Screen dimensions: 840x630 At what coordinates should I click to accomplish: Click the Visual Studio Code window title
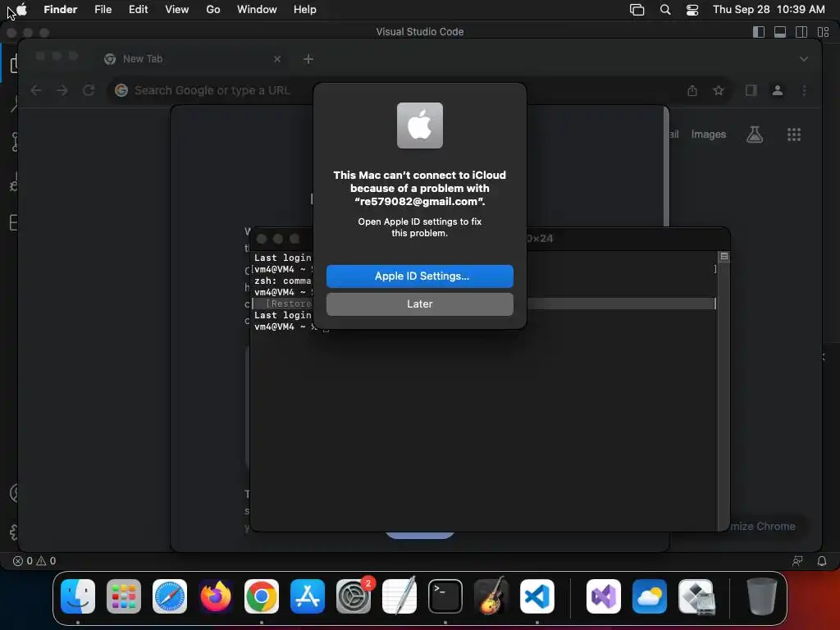[419, 32]
